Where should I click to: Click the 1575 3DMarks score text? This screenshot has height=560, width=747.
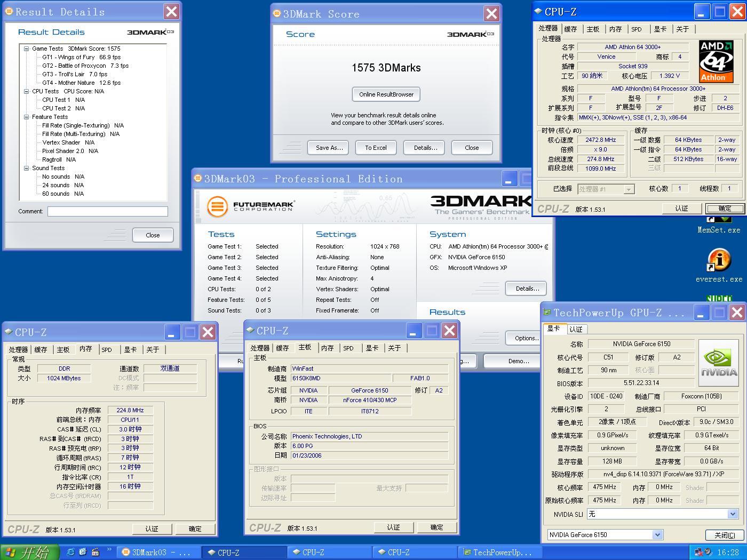click(386, 68)
